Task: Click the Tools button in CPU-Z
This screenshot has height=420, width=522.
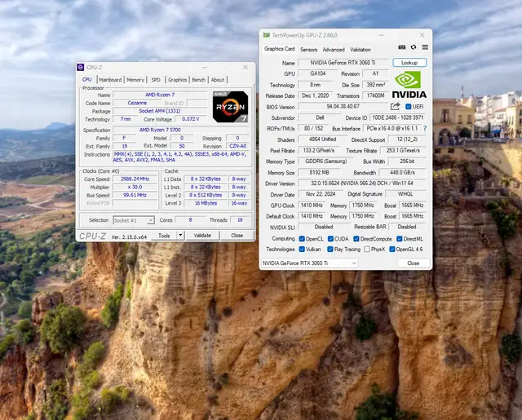Action: click(164, 236)
